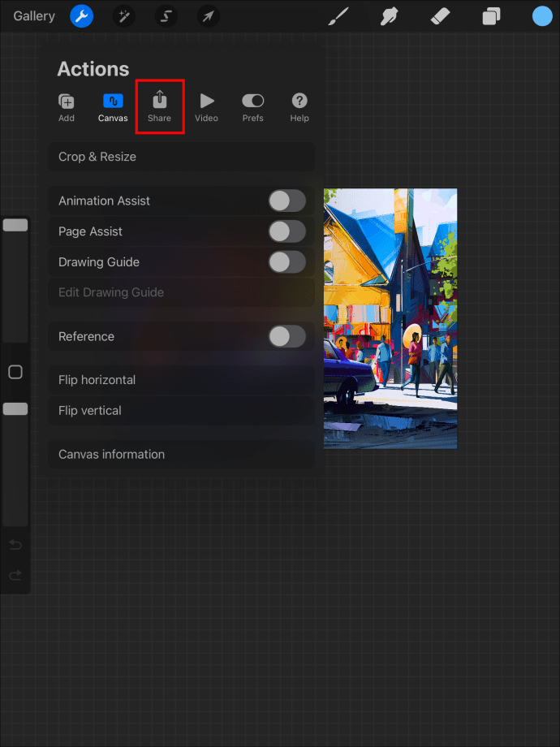Open the Video tab
Screen dimensions: 560x747
pos(206,108)
